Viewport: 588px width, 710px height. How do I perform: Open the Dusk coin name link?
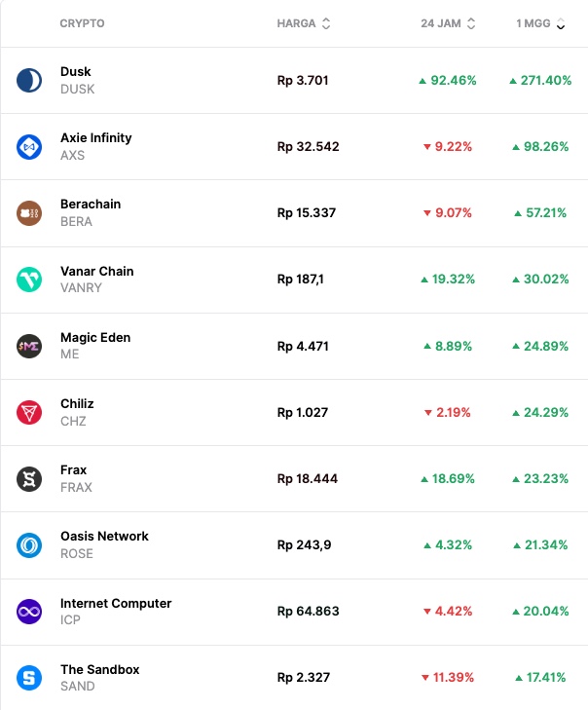(x=76, y=71)
